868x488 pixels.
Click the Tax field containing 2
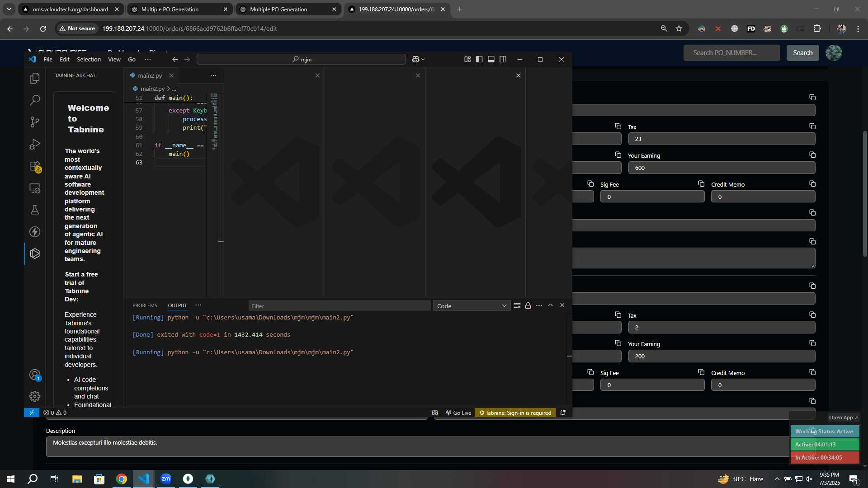coord(722,328)
